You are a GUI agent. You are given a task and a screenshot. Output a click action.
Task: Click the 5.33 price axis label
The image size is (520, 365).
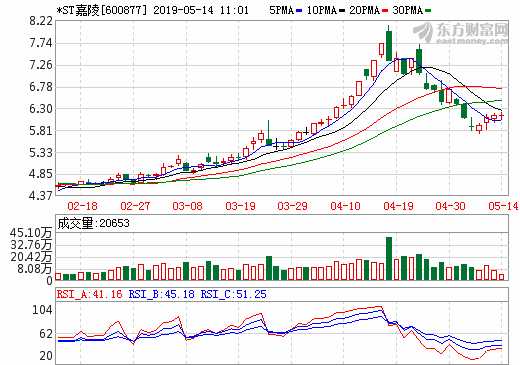[x=41, y=153]
